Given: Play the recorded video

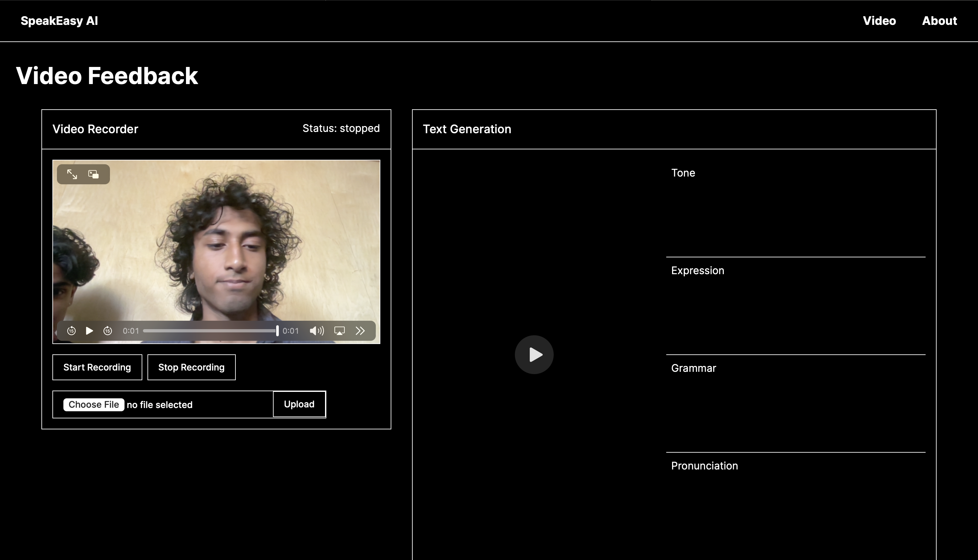Looking at the screenshot, I should [x=89, y=331].
